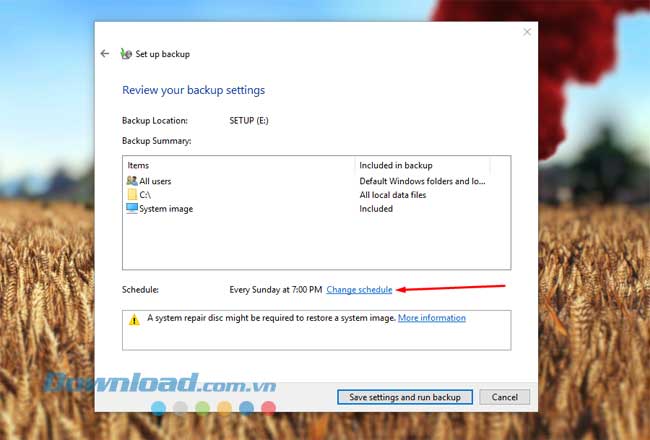The width and height of the screenshot is (650, 440).
Task: Click the 'Backup Summary:' label
Action: [156, 141]
